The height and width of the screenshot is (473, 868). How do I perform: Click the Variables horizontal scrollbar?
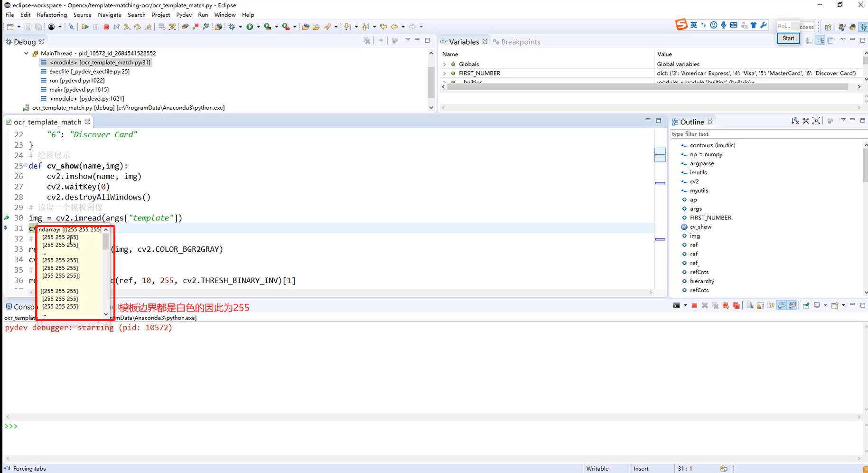(x=647, y=87)
